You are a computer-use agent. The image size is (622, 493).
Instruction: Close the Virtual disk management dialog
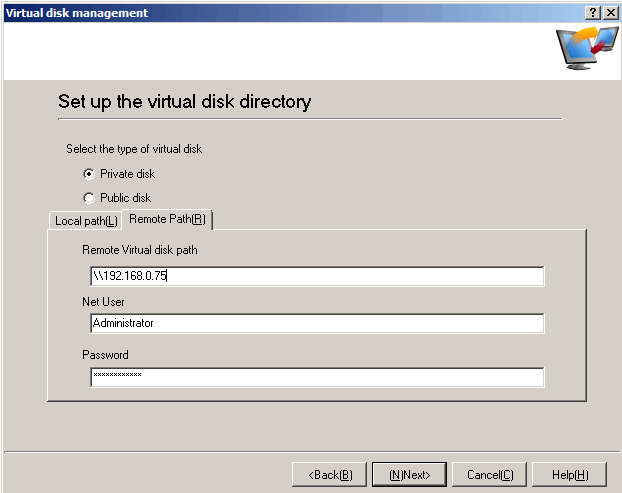tap(610, 12)
